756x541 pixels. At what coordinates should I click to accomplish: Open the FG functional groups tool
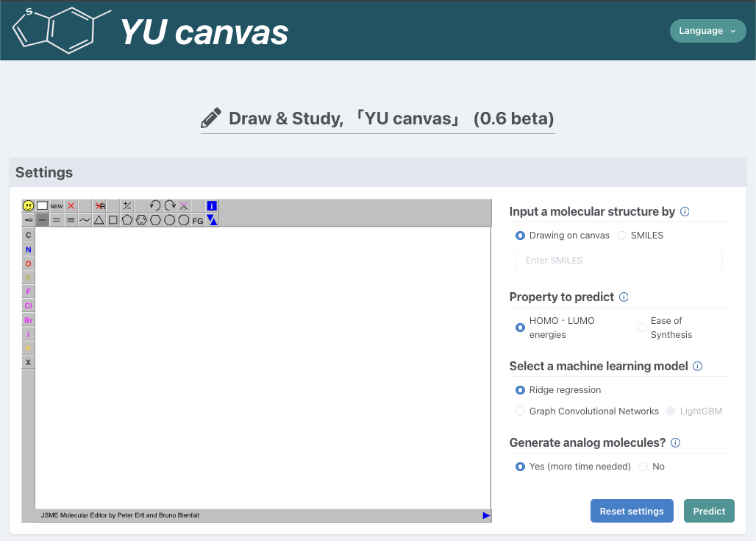tap(198, 220)
